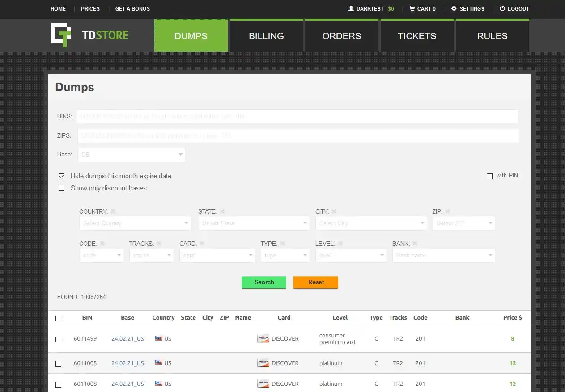Click into the BINS input field
Viewport: 565px width, 392px height.
point(297,116)
